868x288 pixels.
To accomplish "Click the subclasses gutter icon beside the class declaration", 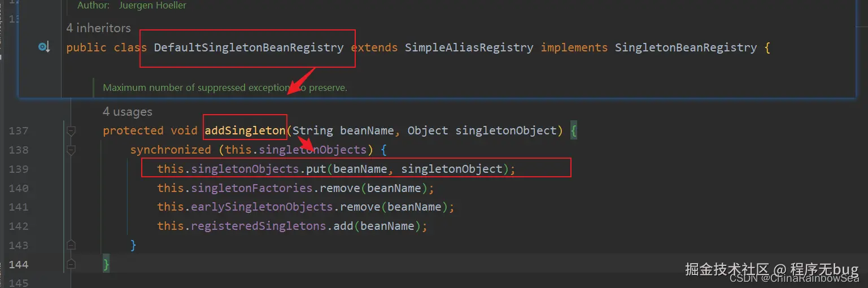I will 44,47.
